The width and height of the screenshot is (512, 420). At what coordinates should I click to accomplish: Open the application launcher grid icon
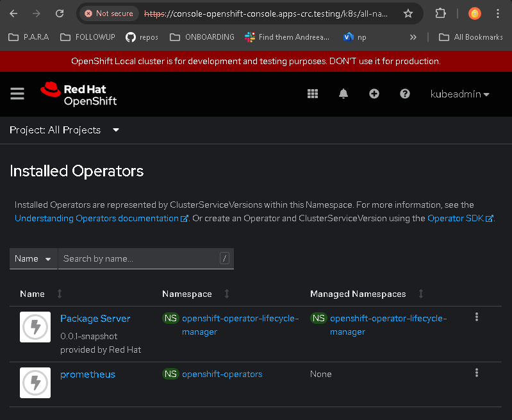coord(313,94)
